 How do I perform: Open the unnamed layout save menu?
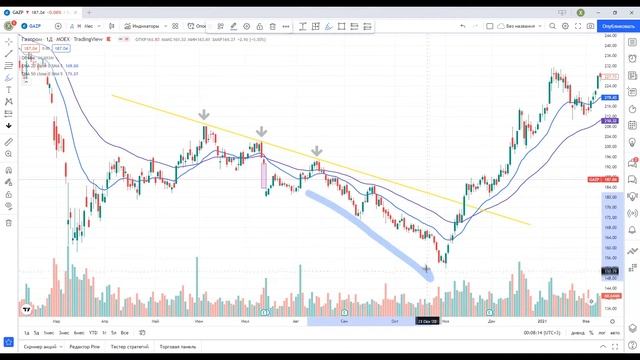click(520, 26)
